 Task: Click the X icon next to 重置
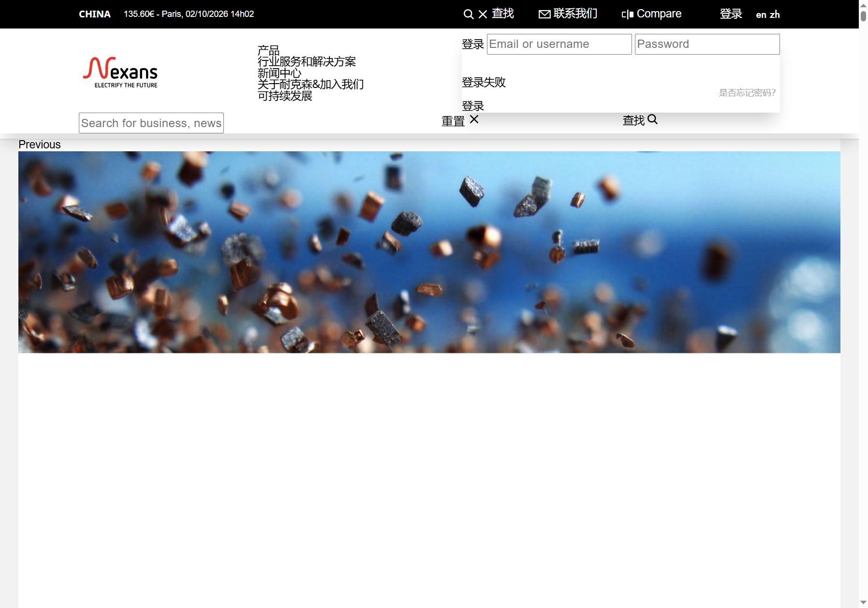(x=474, y=119)
